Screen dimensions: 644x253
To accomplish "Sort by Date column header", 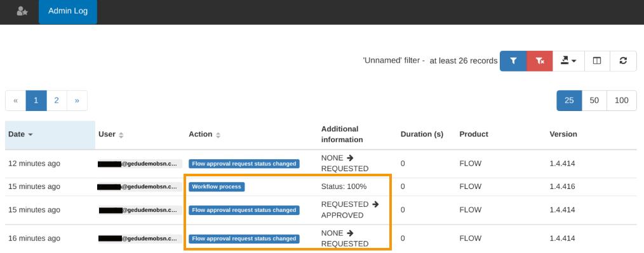I will pyautogui.click(x=50, y=134).
